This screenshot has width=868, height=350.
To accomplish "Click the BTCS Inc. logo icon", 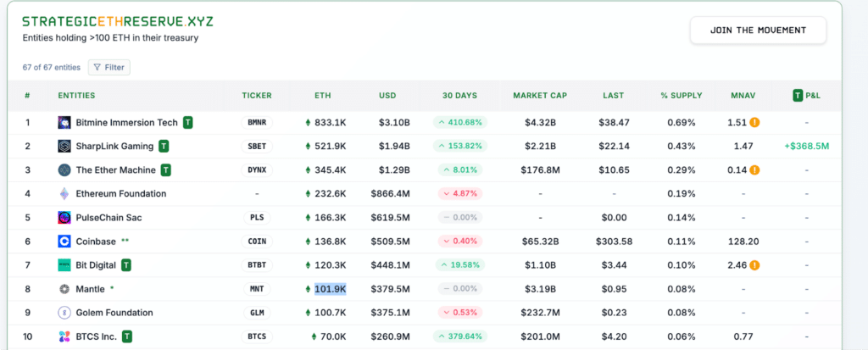I will pos(64,336).
